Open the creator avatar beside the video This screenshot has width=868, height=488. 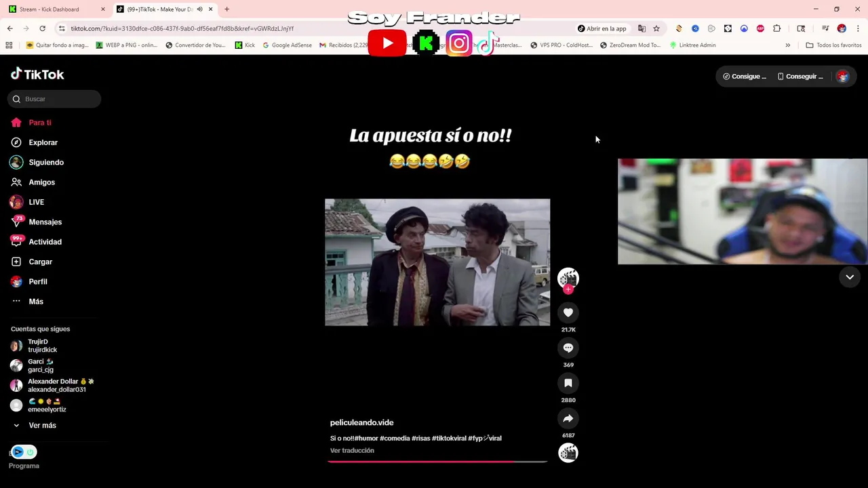(568, 278)
